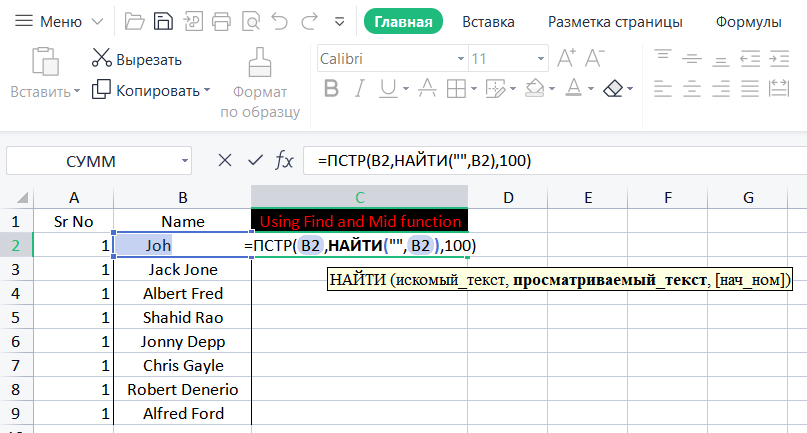Align text to the top
Screen dimensions: 807x433
point(663,55)
